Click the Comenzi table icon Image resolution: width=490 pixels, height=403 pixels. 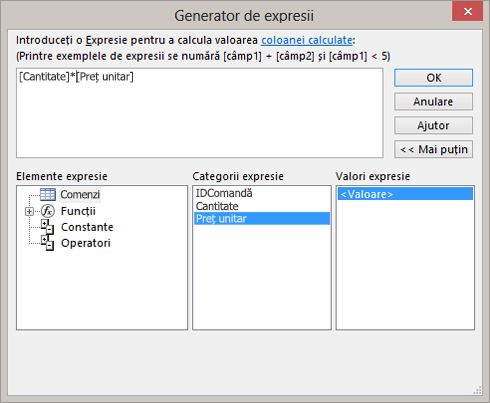click(x=48, y=194)
